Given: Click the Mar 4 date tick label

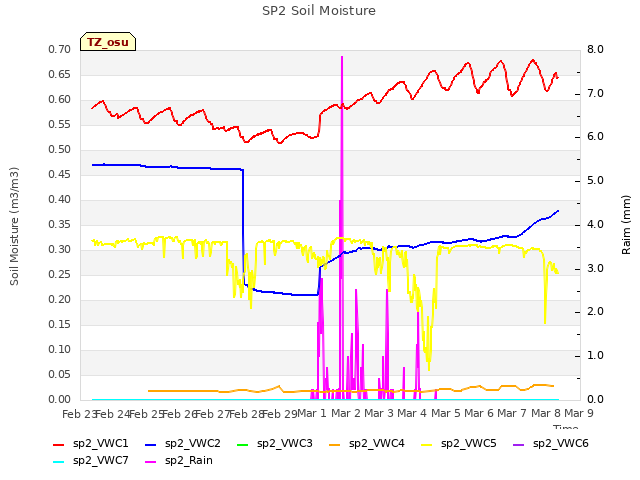Looking at the screenshot, I should pyautogui.click(x=412, y=413).
